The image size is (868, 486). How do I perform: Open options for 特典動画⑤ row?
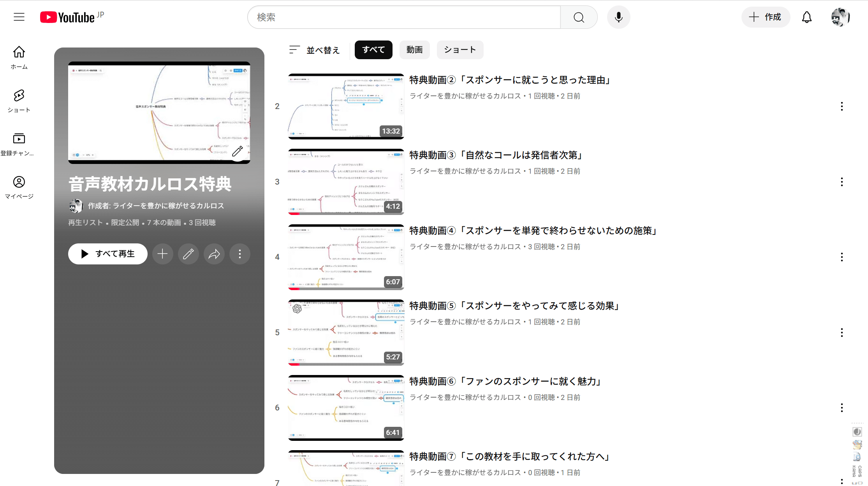(842, 333)
